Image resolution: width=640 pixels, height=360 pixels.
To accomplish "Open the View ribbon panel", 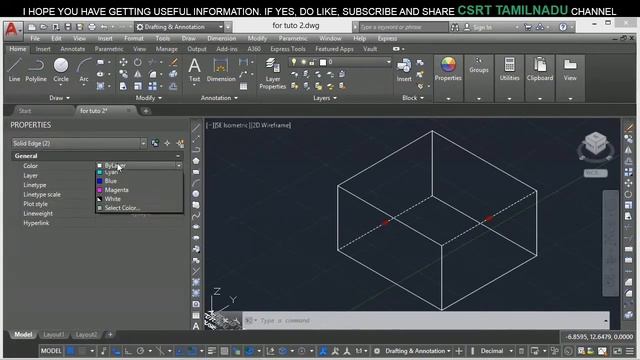I will pos(570,78).
